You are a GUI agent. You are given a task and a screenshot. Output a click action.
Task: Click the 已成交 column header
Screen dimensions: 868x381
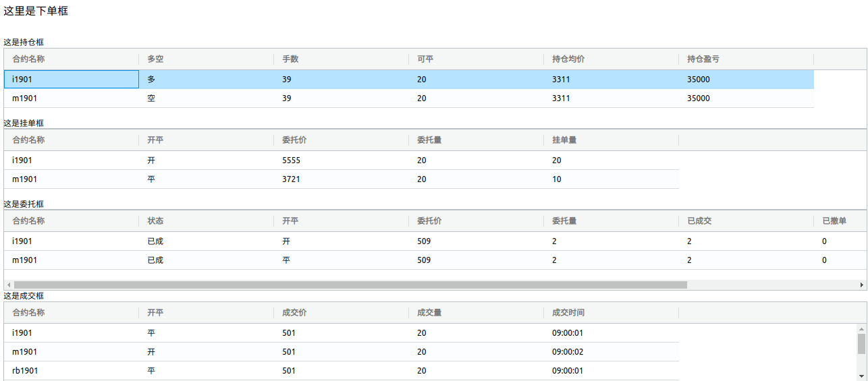pyautogui.click(x=747, y=221)
